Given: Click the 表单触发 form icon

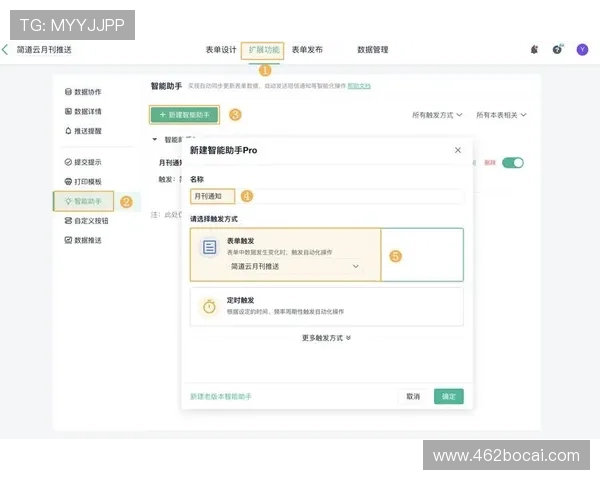Looking at the screenshot, I should 209,247.
